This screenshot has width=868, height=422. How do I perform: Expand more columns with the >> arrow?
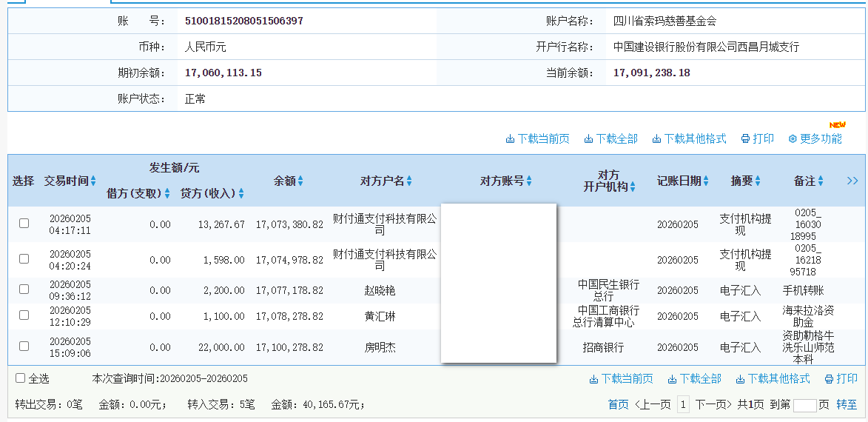852,181
